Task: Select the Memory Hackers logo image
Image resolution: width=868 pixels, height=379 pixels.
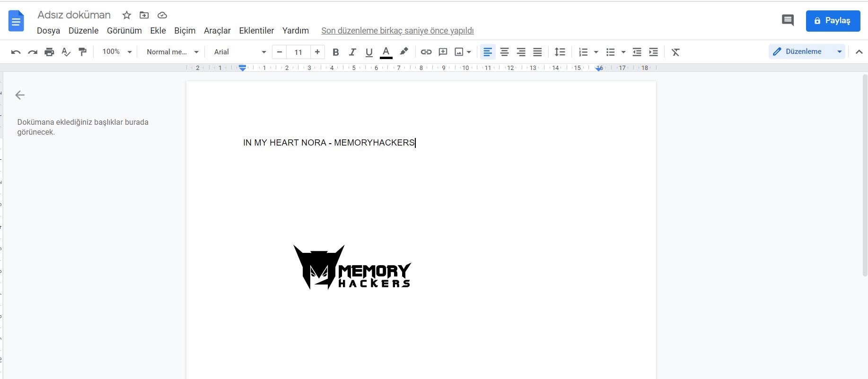Action: coord(352,267)
